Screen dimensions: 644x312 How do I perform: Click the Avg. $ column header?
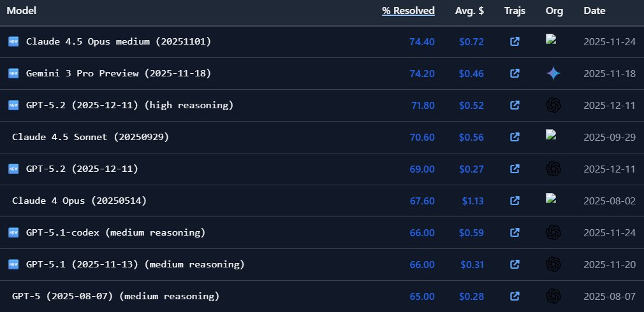(x=469, y=11)
